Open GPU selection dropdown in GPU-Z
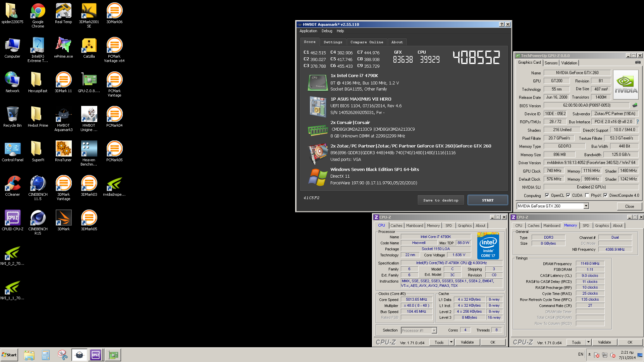The width and height of the screenshot is (644, 362). point(586,206)
